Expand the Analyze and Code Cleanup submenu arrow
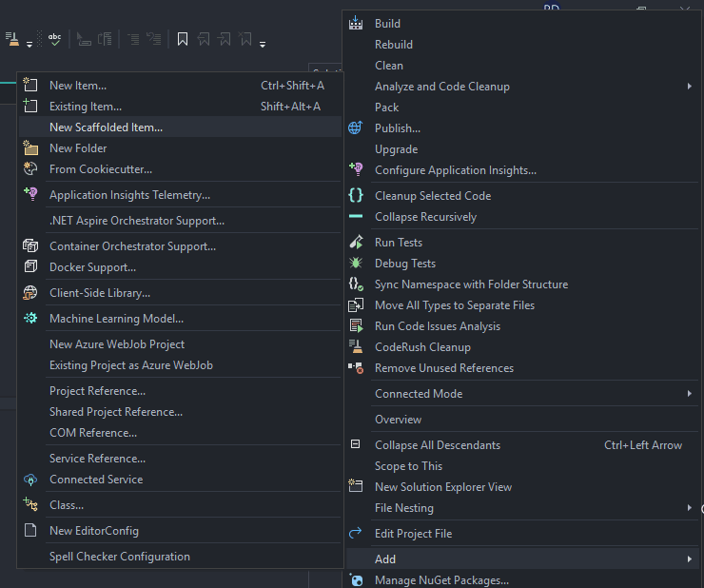The image size is (704, 588). point(689,87)
